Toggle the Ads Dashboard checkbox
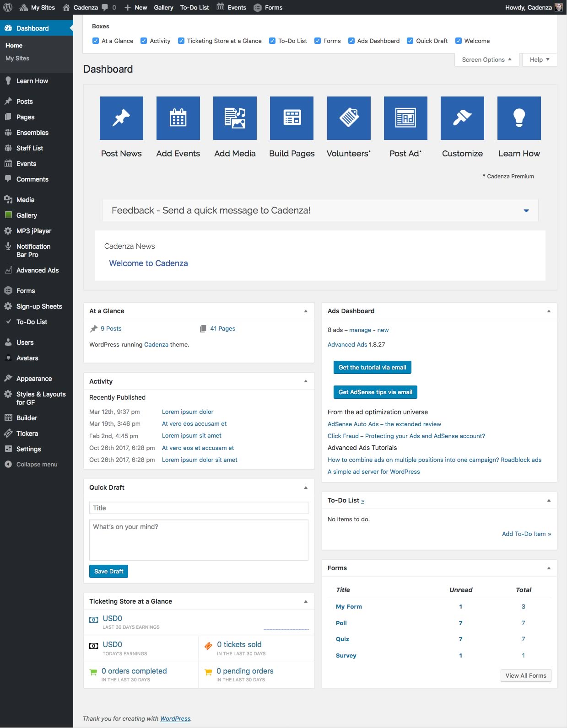This screenshot has width=567, height=728. (351, 41)
